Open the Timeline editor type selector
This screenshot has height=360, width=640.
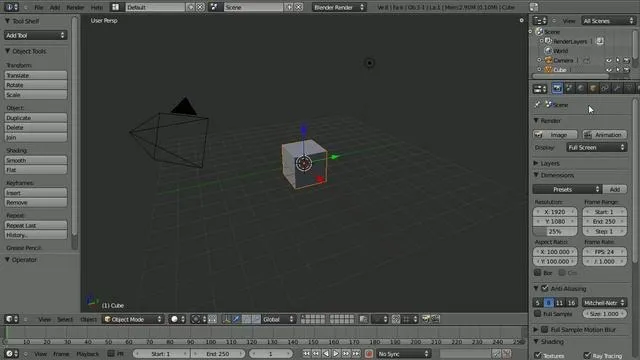11,353
